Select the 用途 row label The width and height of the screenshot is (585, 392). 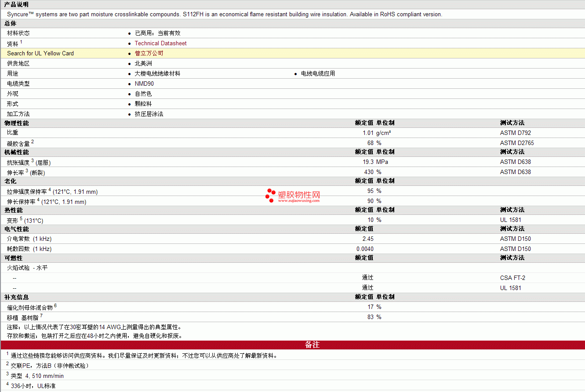pos(13,73)
